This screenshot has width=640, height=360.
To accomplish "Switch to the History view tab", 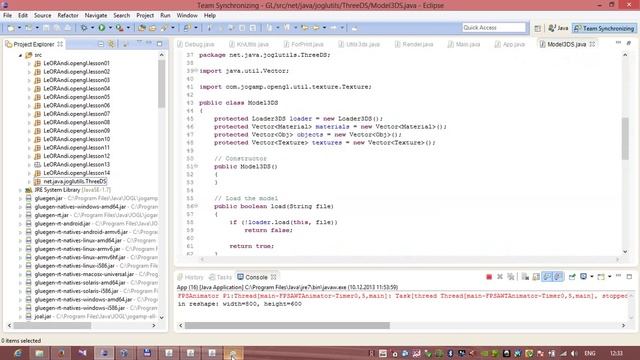I will (190, 277).
